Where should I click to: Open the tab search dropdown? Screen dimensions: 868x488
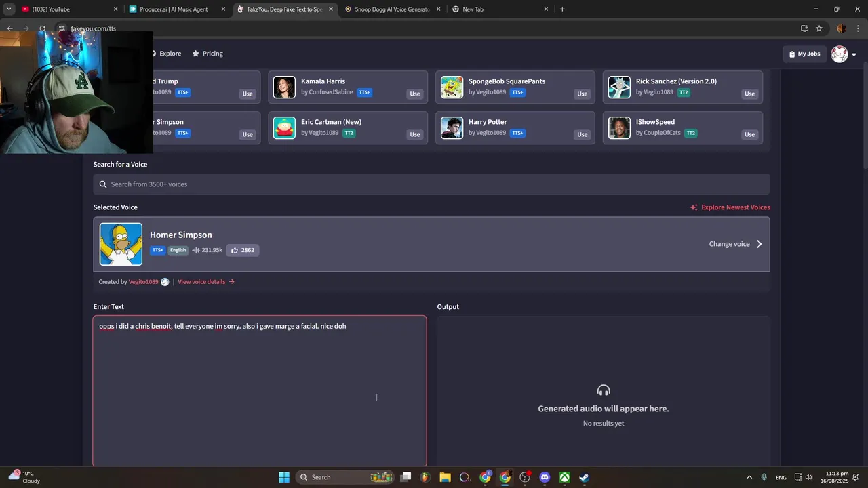[x=9, y=9]
